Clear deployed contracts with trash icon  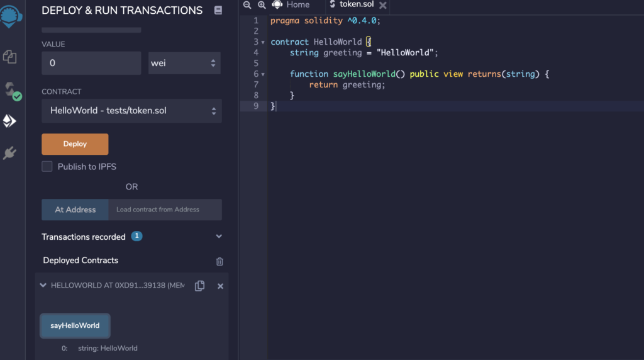(x=219, y=261)
